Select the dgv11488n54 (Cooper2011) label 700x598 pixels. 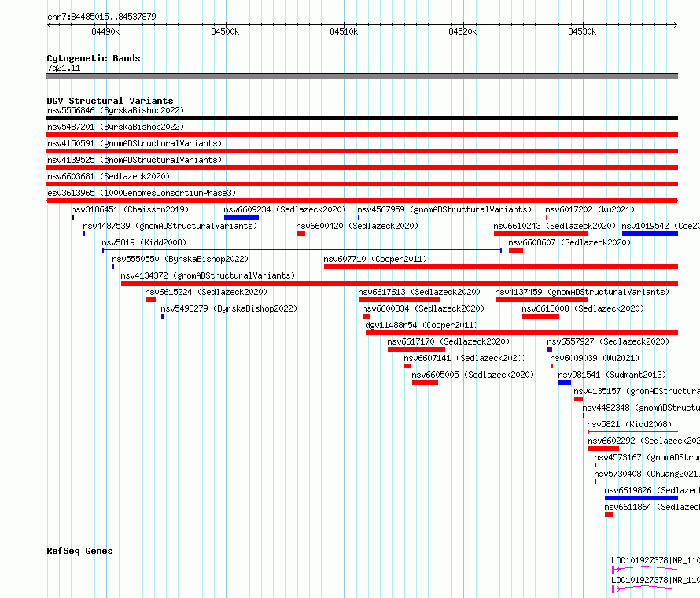click(x=422, y=325)
